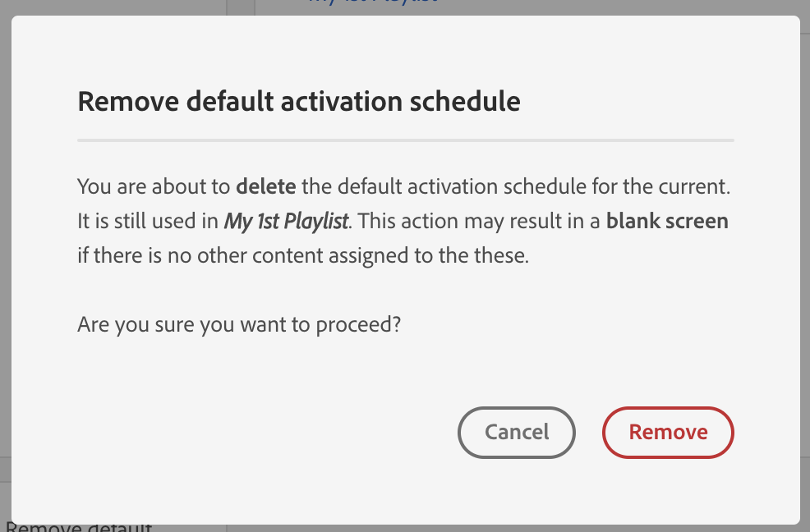This screenshot has height=532, width=810.
Task: Click dimmed backdrop right of the dialog
Action: coord(805,259)
